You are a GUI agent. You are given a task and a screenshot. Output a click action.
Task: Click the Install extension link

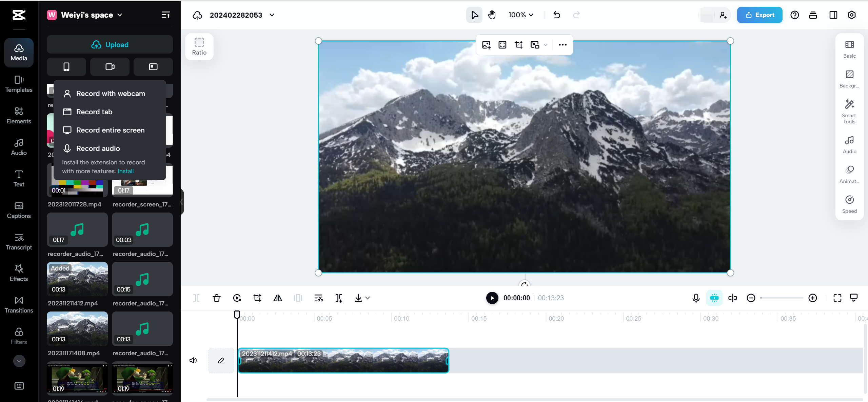pos(125,171)
